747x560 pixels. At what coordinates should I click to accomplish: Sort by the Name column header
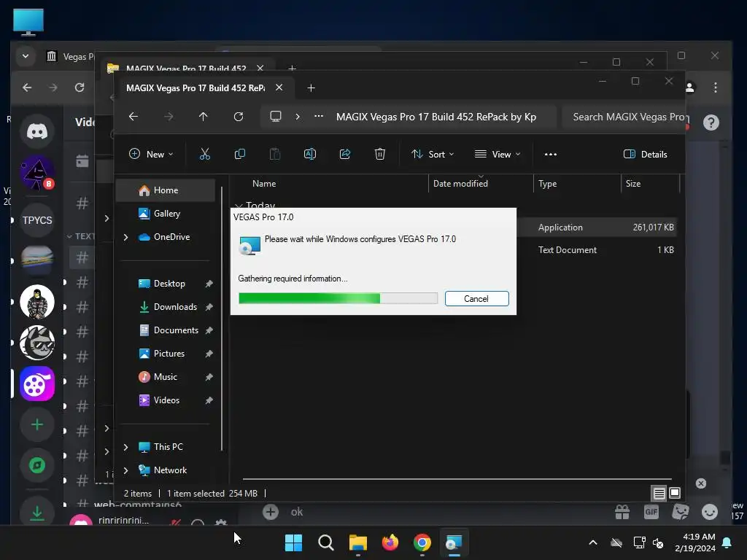[x=264, y=183]
